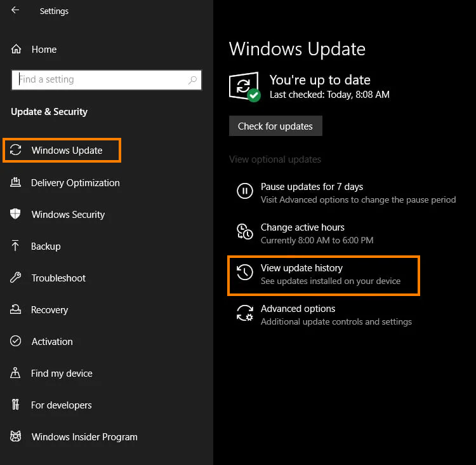Click the Update & Security heading
This screenshot has height=465, width=476.
[x=49, y=112]
